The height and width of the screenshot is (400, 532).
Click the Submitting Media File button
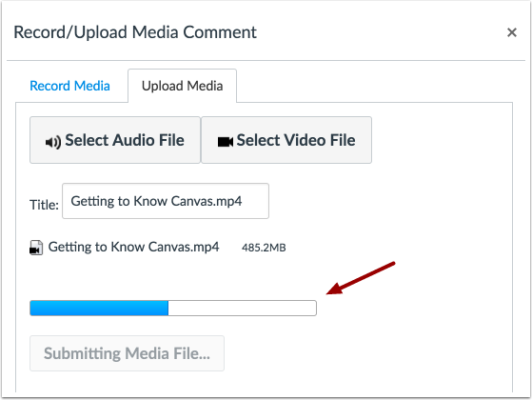pos(127,353)
